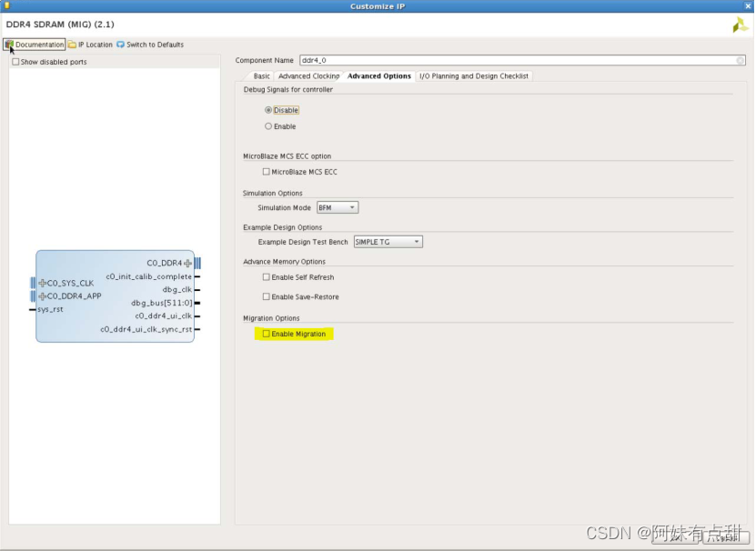The height and width of the screenshot is (551, 756).
Task: Select the Disable debug signals radio
Action: coord(268,110)
